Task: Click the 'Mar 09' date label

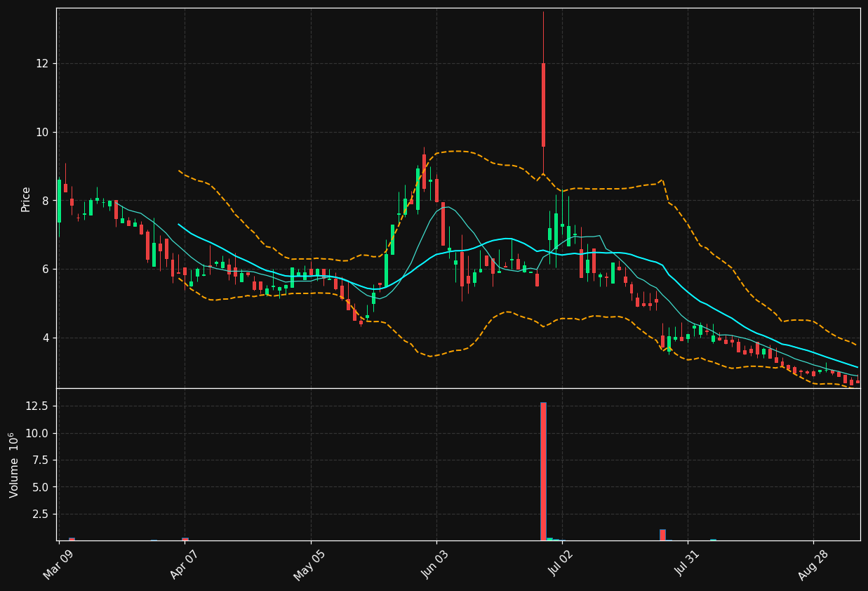Action: [x=58, y=564]
